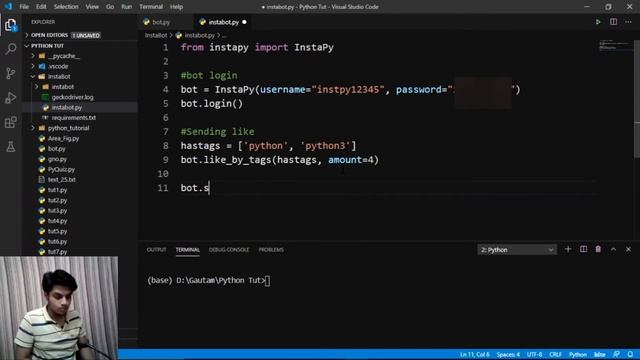Click the Python language mode entry
The image size is (640, 360).
click(x=578, y=354)
